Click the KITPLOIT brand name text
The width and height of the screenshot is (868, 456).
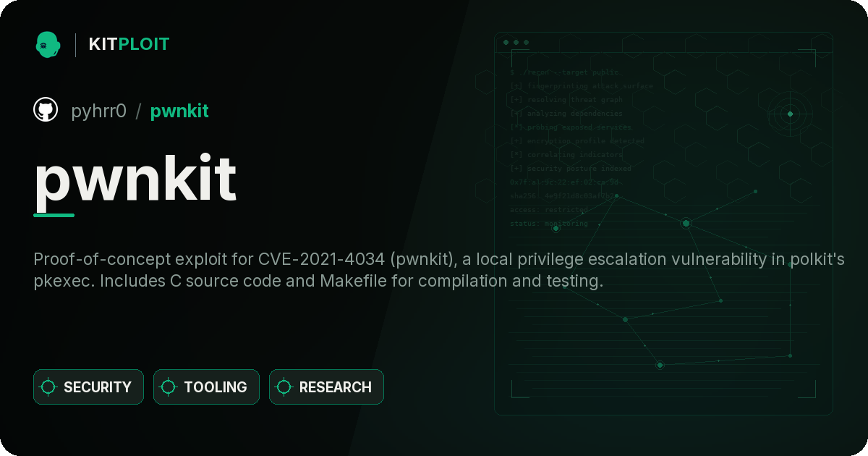(129, 44)
